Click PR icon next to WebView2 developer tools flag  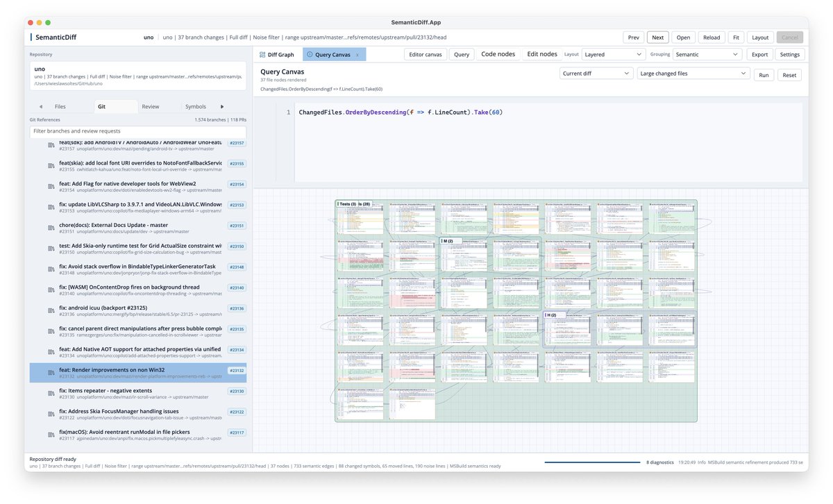pos(51,186)
